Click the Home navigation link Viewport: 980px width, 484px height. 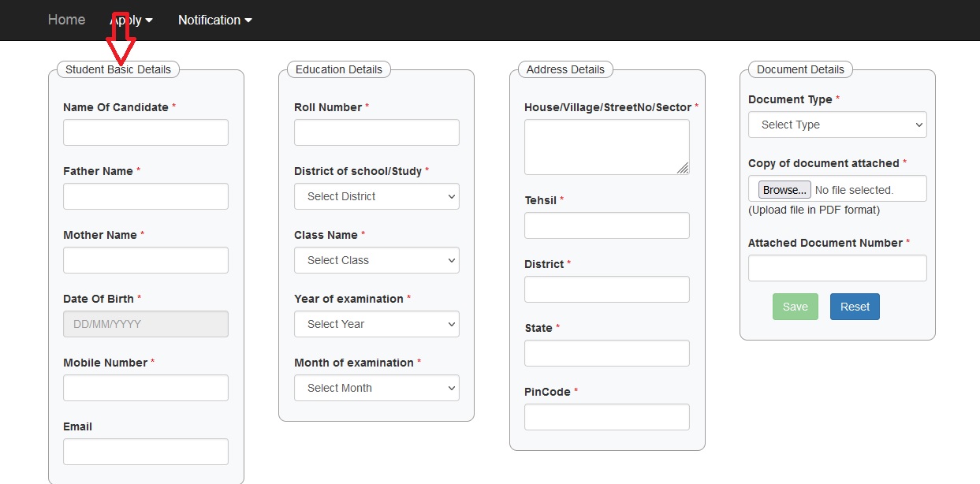pyautogui.click(x=66, y=20)
